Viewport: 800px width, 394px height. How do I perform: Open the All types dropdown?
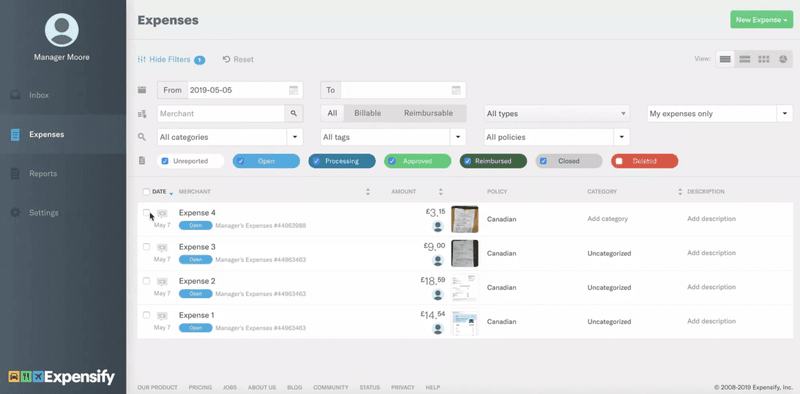(x=557, y=113)
